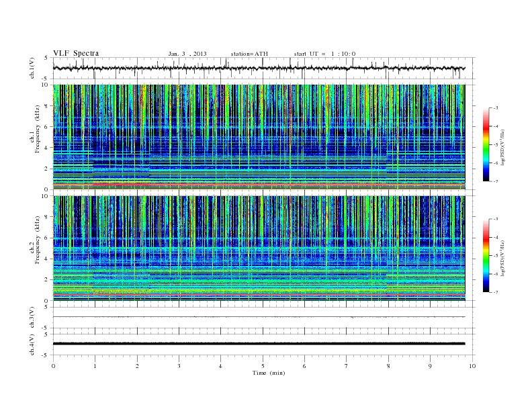This screenshot has height=411, width=532.
Task: Click the 'Time (min)' x-axis label
Action: 269,373
